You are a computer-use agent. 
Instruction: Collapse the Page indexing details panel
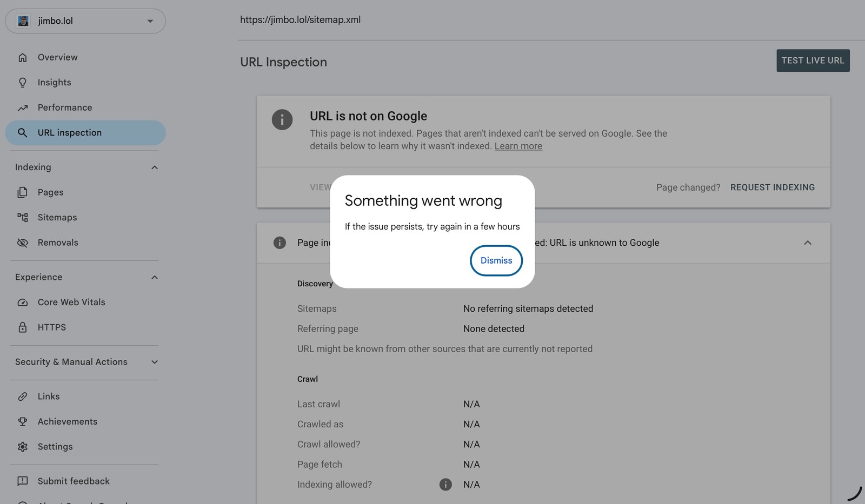(808, 243)
